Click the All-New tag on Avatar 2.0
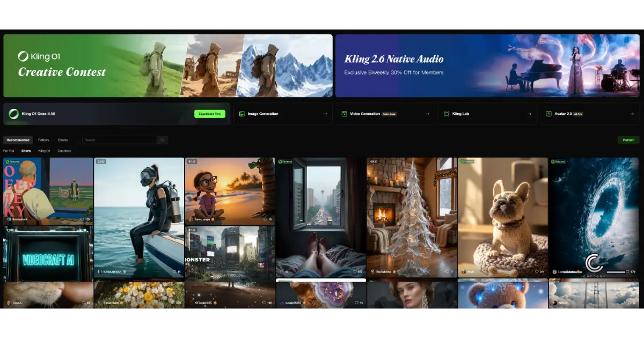The height and width of the screenshot is (338, 644). click(578, 114)
